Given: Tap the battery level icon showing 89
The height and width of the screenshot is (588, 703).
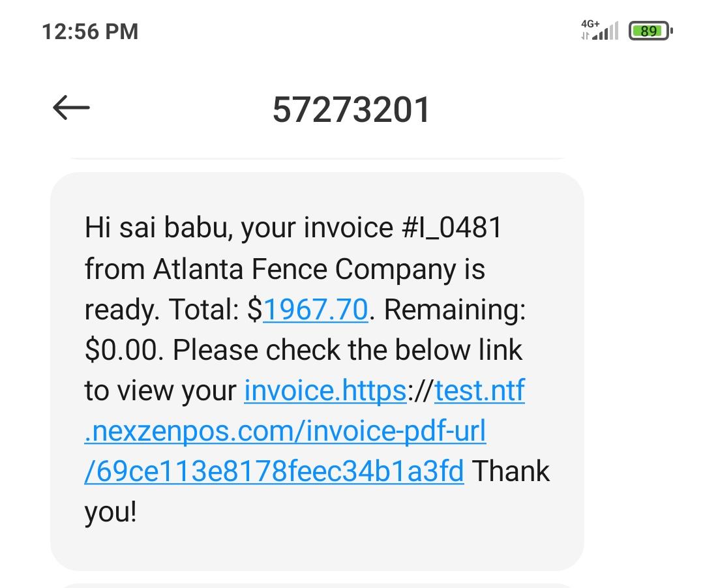Looking at the screenshot, I should click(x=650, y=31).
